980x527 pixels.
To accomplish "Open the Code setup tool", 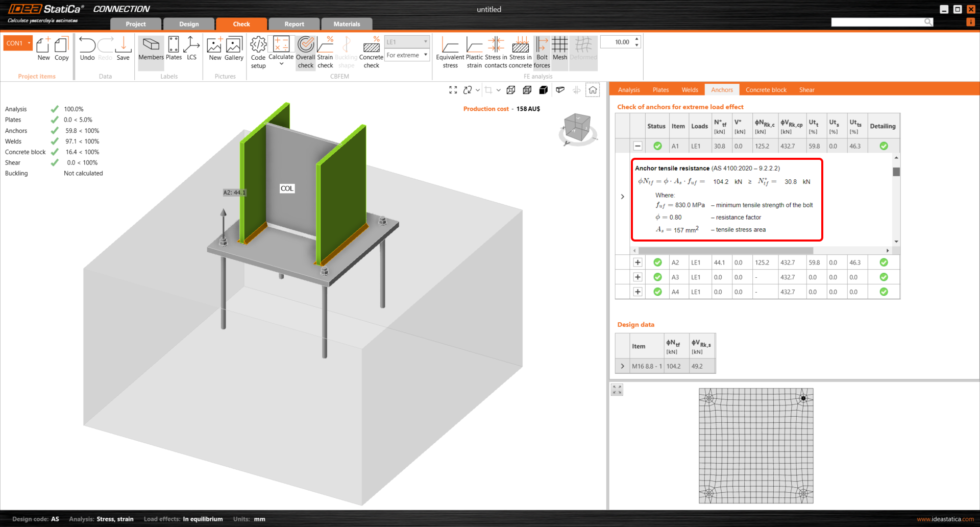I will pos(258,52).
